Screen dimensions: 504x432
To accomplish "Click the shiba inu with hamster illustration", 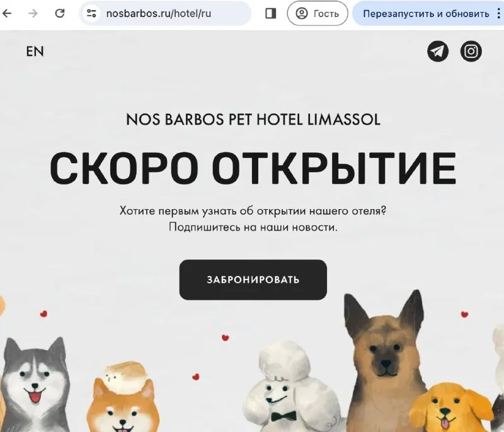I will click(123, 398).
